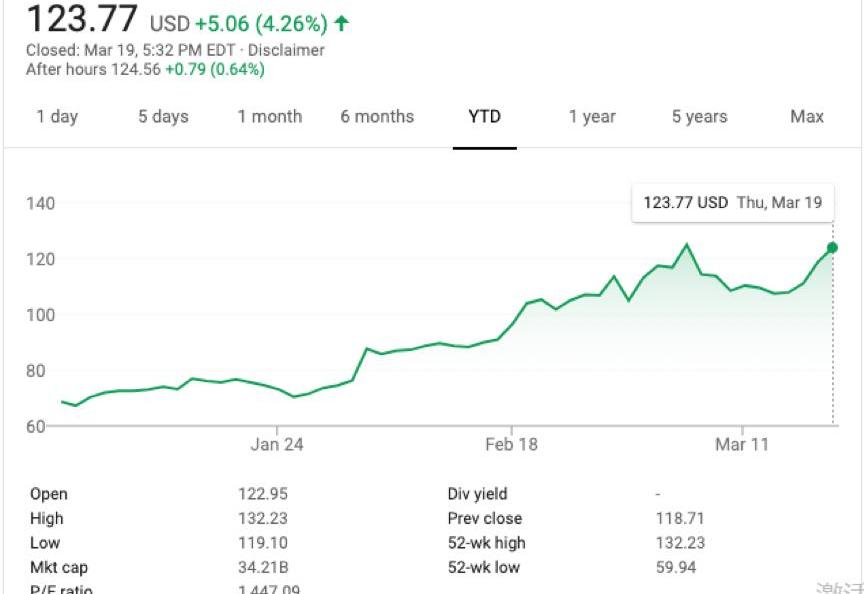This screenshot has width=864, height=594.
Task: Open the Disclaimer link
Action: pos(286,50)
